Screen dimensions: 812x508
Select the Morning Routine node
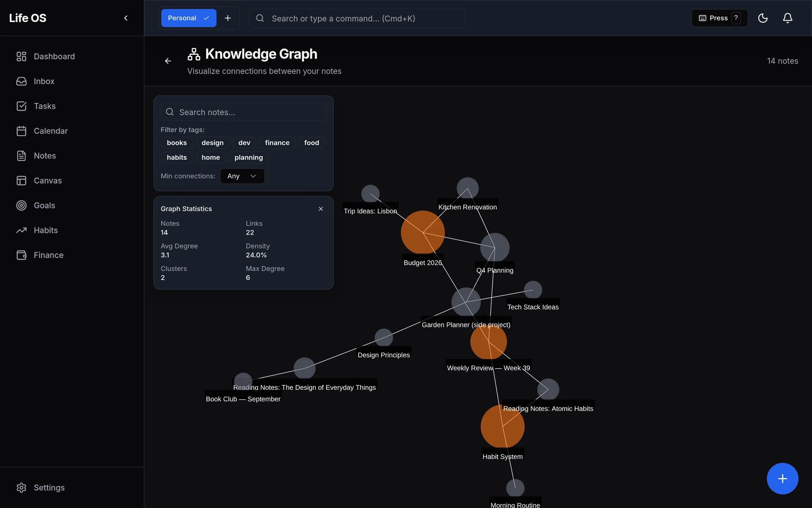(515, 488)
